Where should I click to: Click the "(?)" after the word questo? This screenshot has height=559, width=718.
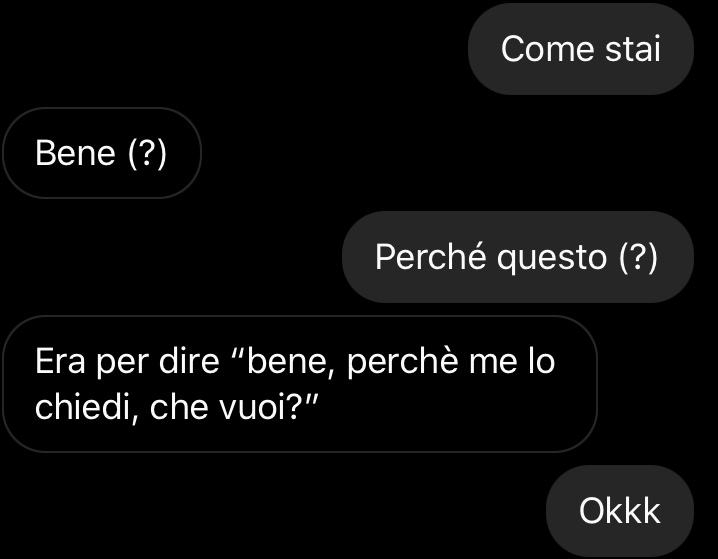(638, 257)
